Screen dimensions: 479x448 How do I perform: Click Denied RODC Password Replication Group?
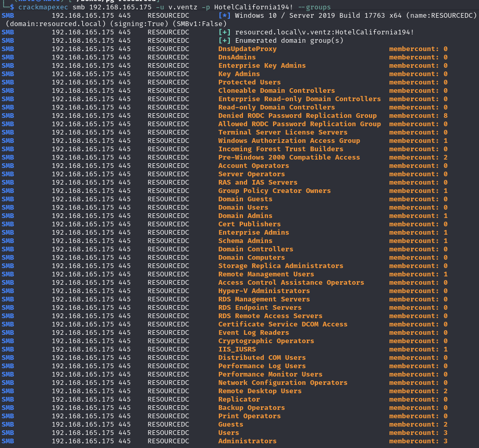[x=297, y=116]
